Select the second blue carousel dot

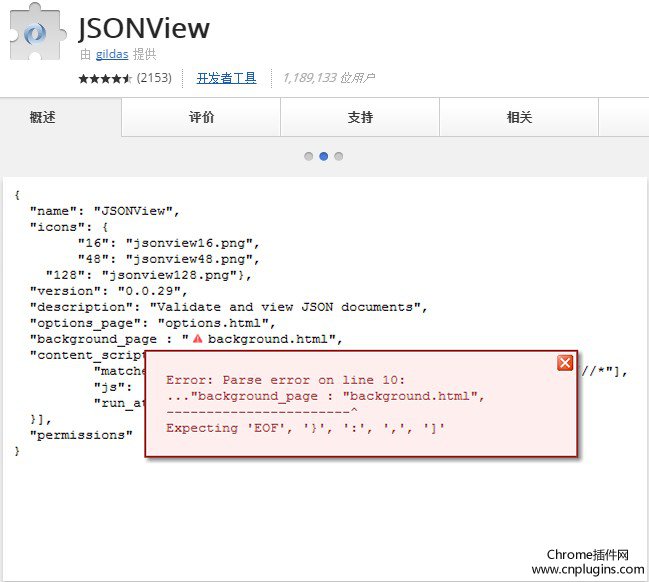pos(324,156)
